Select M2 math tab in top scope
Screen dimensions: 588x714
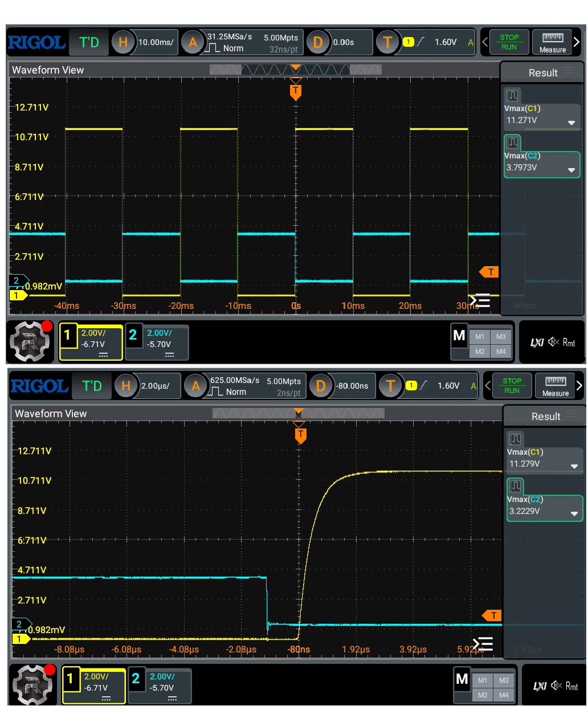click(x=480, y=352)
